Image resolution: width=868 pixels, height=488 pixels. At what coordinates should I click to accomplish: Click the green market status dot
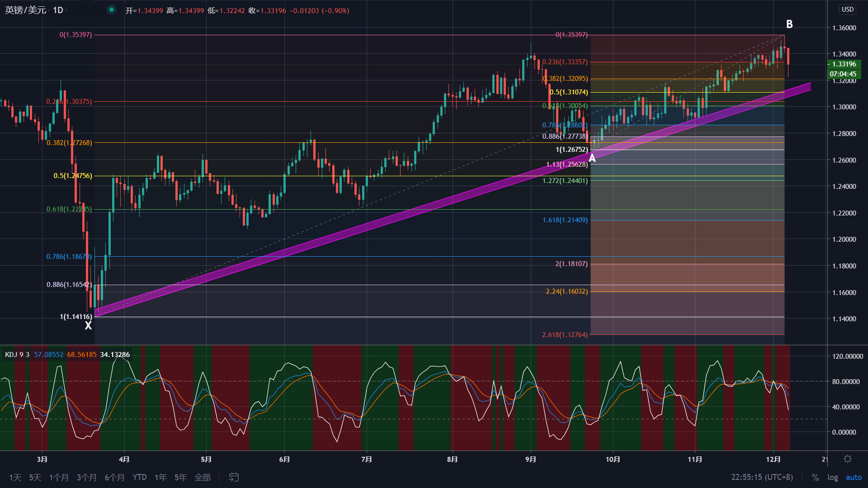[x=111, y=10]
